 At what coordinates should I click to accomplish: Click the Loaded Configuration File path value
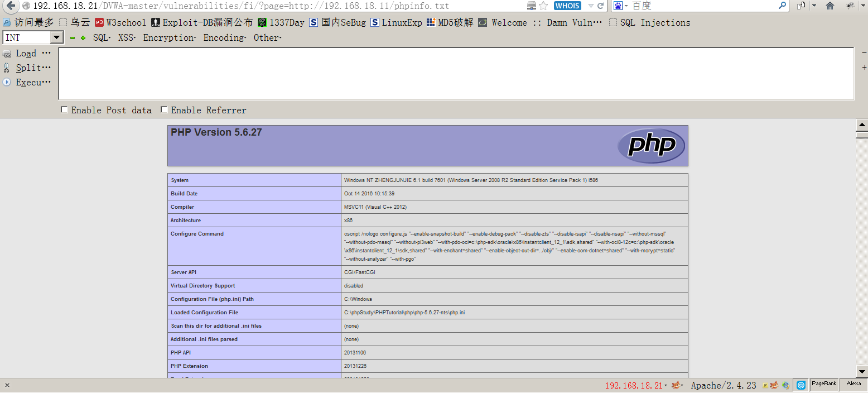tap(404, 313)
